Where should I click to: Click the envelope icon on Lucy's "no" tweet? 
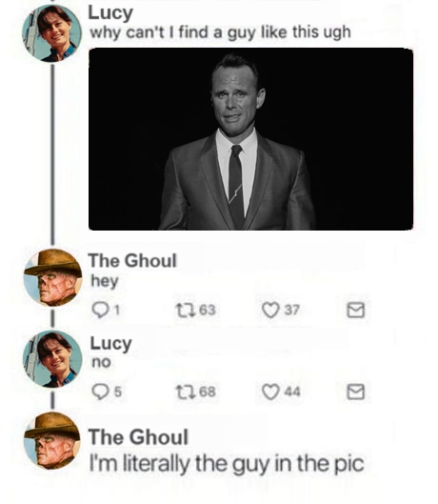click(356, 392)
